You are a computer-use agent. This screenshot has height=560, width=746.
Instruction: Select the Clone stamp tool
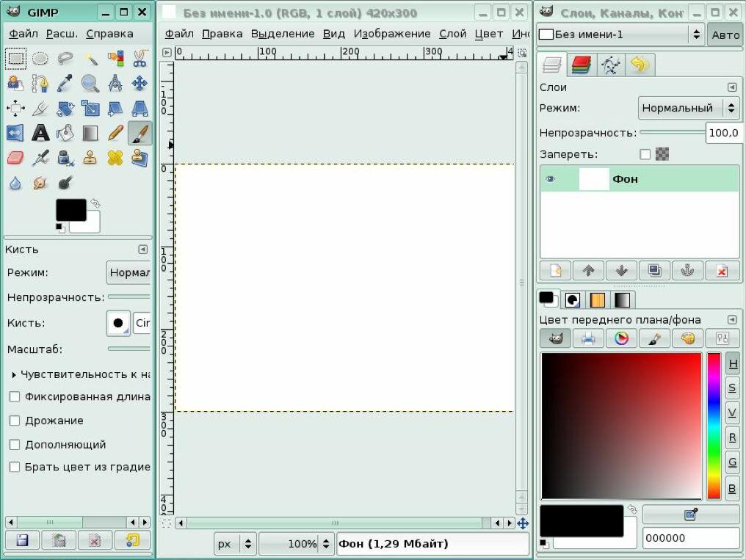90,158
